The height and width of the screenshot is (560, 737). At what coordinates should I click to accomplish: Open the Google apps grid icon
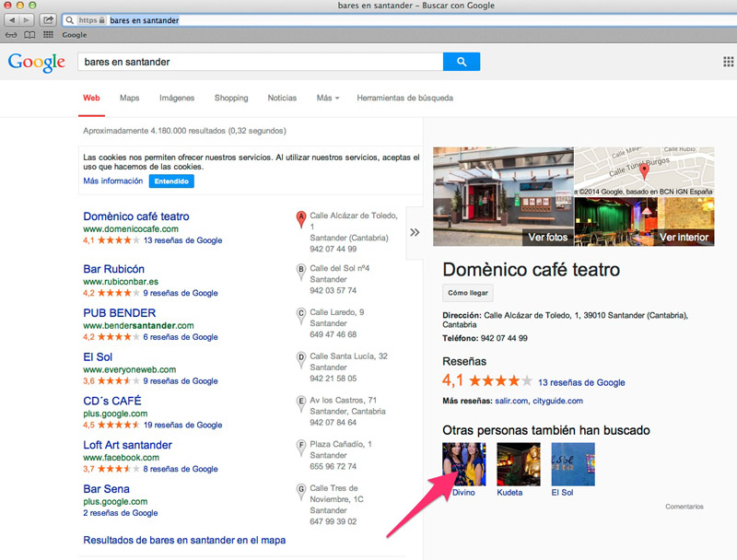pos(728,62)
